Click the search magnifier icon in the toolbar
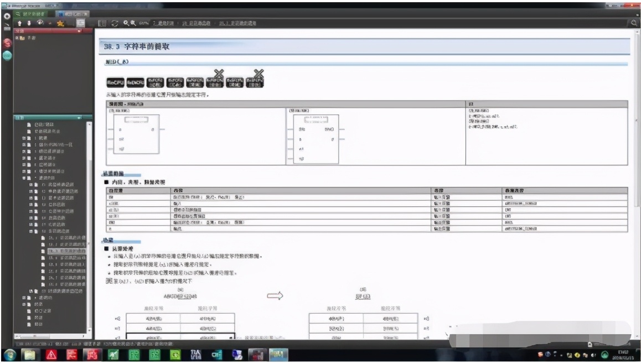Screen dimensions: 641x364 [634, 23]
